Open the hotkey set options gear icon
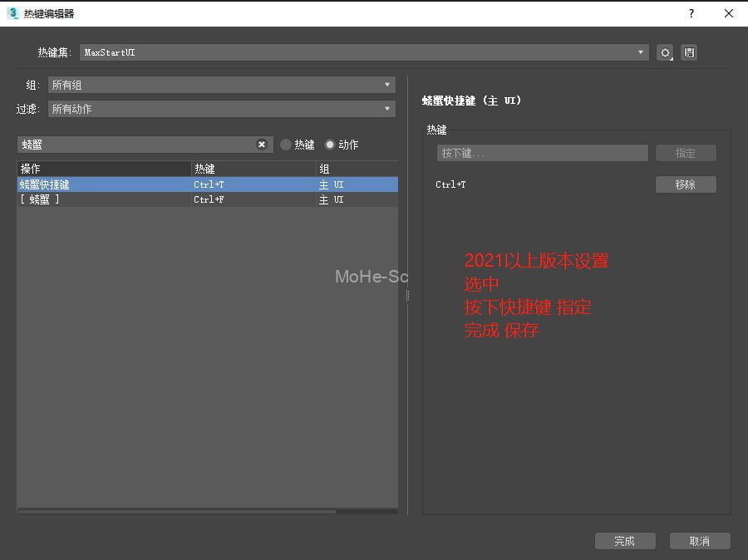The image size is (748, 560). click(664, 52)
